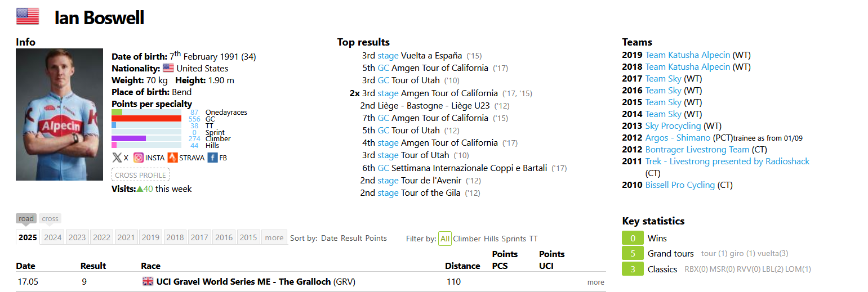The height and width of the screenshot is (292, 868).
Task: Open the Facebook profile icon
Action: pyautogui.click(x=212, y=158)
